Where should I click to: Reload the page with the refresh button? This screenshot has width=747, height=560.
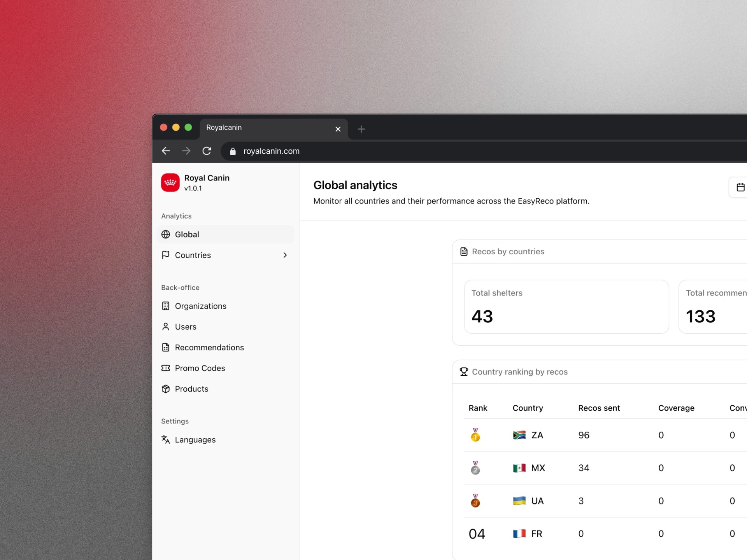pos(207,151)
